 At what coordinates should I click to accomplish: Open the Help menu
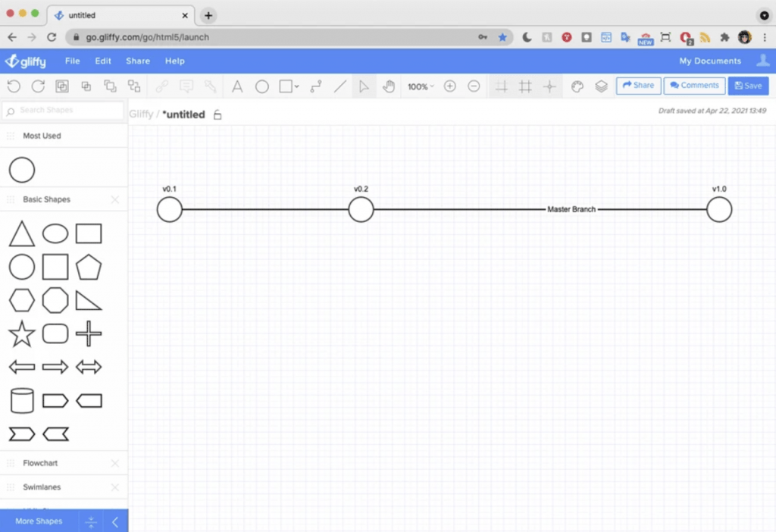(x=175, y=61)
